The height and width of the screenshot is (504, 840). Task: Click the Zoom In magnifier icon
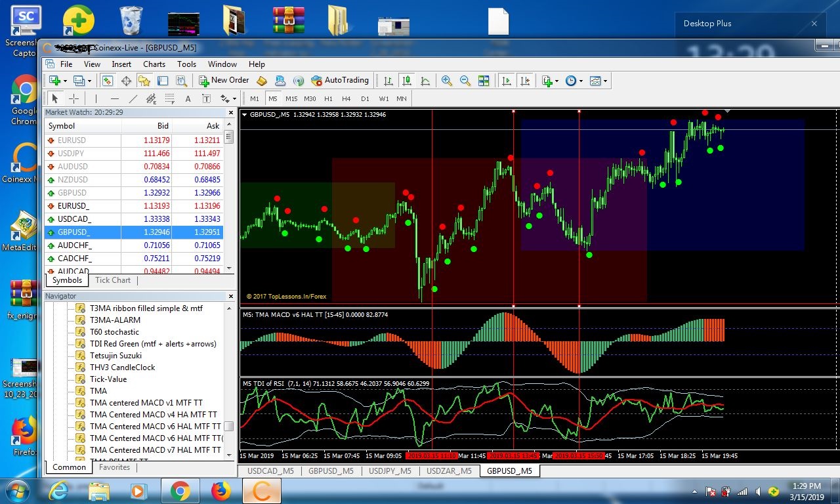point(447,81)
